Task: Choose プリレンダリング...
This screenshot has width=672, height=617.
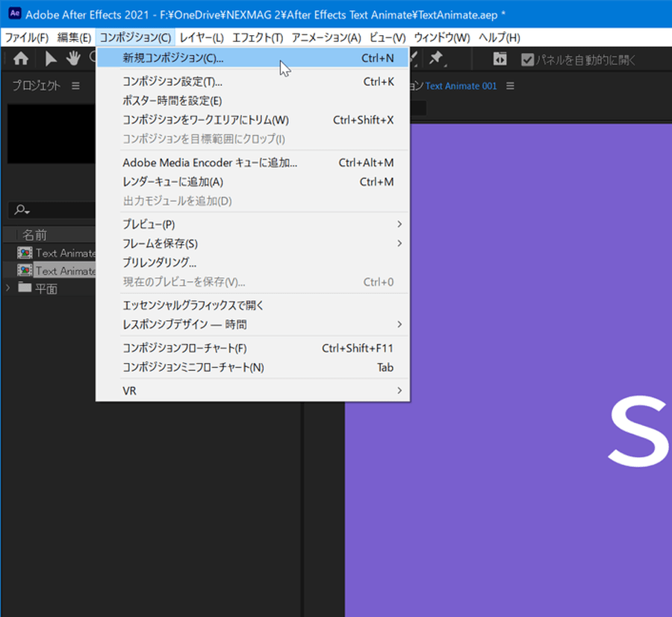Action: (253, 263)
